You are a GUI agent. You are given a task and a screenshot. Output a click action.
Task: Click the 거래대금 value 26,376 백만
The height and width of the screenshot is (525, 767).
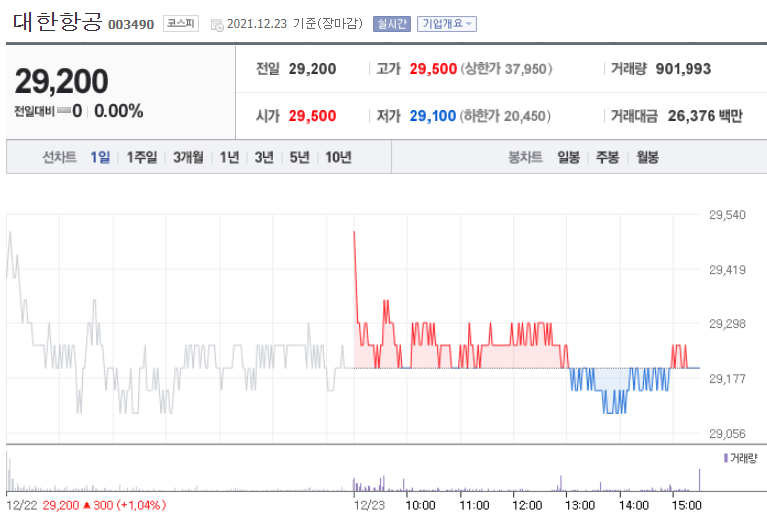click(x=705, y=116)
